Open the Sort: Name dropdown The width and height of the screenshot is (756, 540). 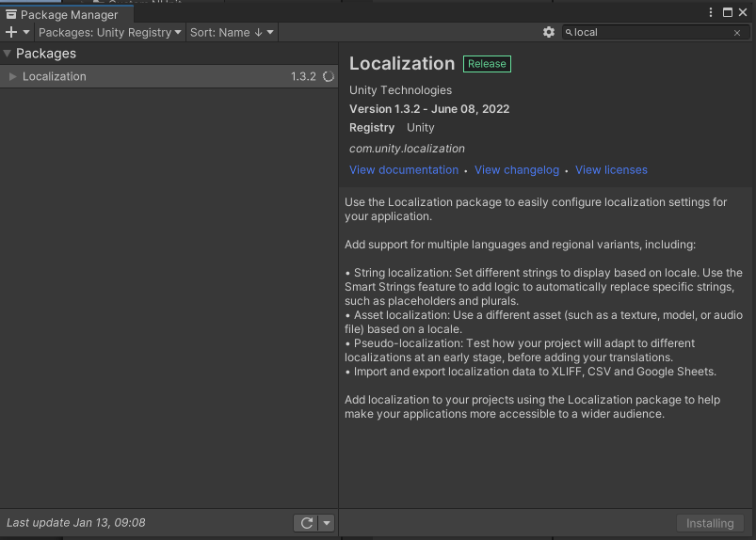coord(232,32)
